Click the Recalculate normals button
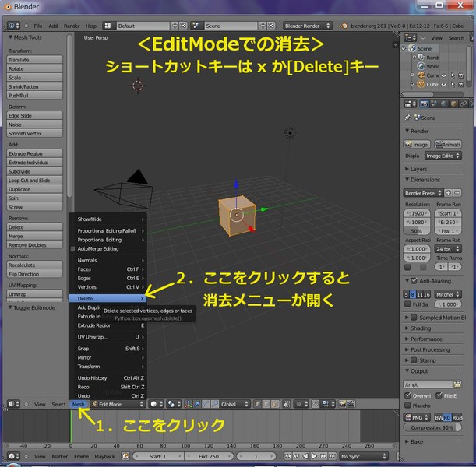This screenshot has width=476, height=467. (x=34, y=265)
